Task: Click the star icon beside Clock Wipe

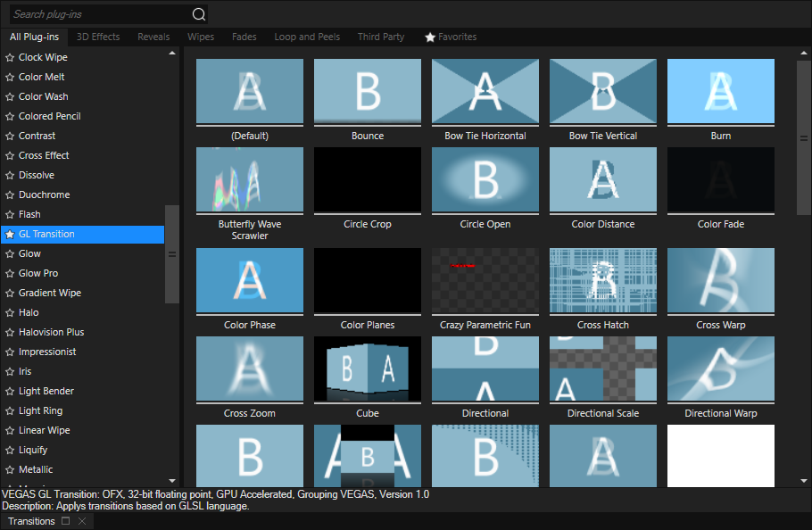Action: 10,57
